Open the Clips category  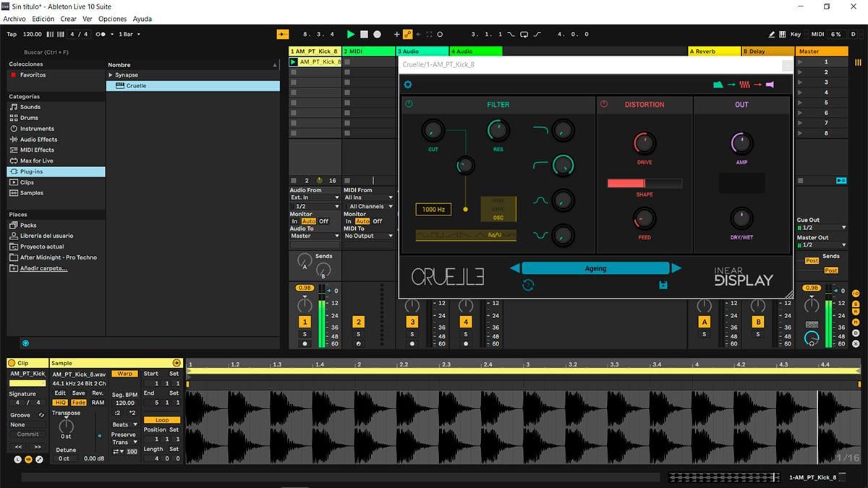pyautogui.click(x=27, y=182)
